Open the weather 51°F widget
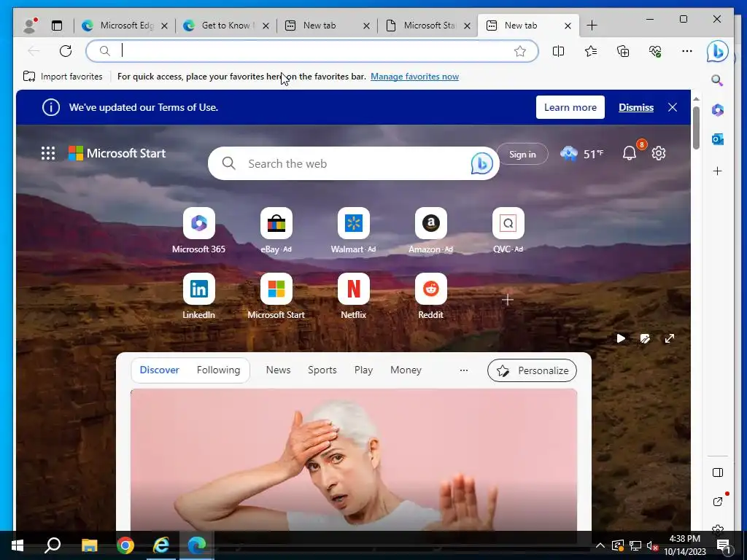The width and height of the screenshot is (747, 560). pos(581,154)
